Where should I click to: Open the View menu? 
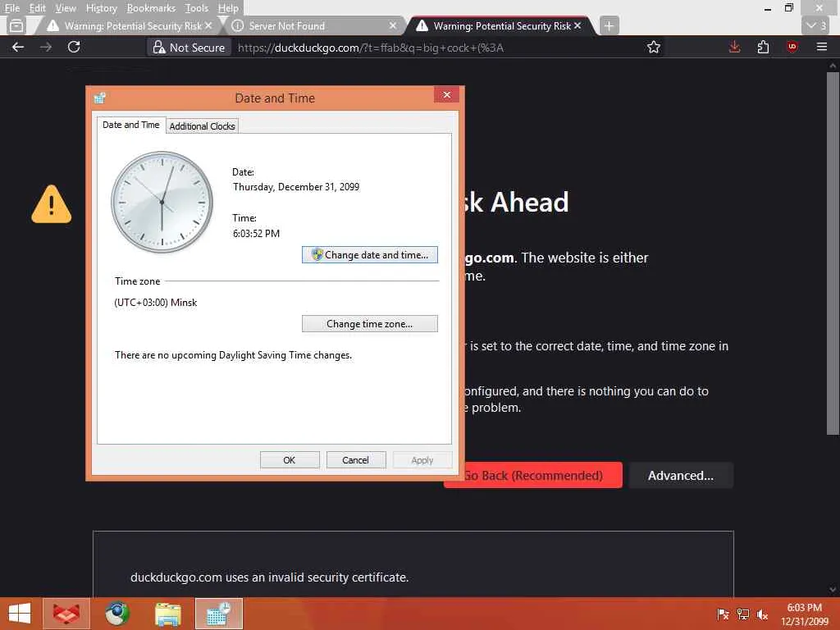coord(66,8)
